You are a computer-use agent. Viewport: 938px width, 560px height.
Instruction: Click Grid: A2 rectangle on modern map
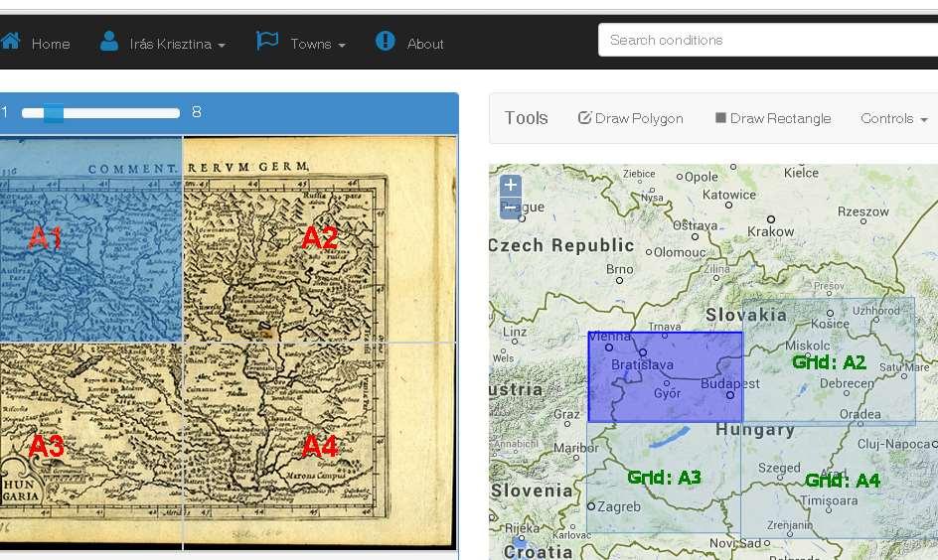coord(829,361)
